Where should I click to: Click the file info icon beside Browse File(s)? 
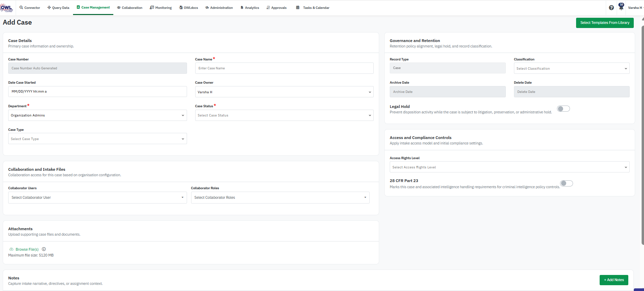coord(44,249)
